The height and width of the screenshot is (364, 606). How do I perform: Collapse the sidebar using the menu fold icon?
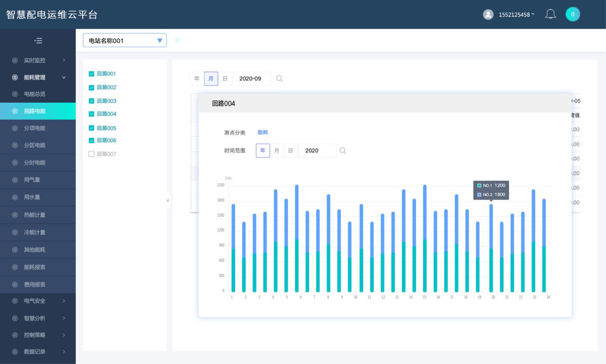pos(38,41)
